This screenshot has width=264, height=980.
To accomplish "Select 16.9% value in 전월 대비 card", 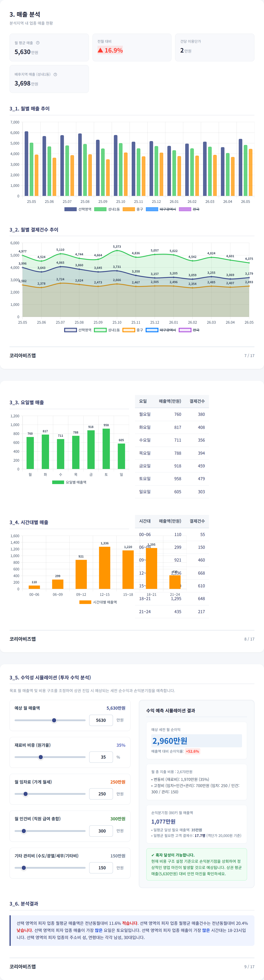I will 110,50.
